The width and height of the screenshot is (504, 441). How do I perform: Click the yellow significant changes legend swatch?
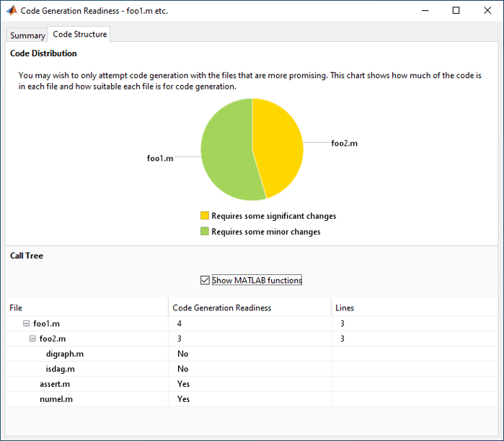tap(205, 216)
